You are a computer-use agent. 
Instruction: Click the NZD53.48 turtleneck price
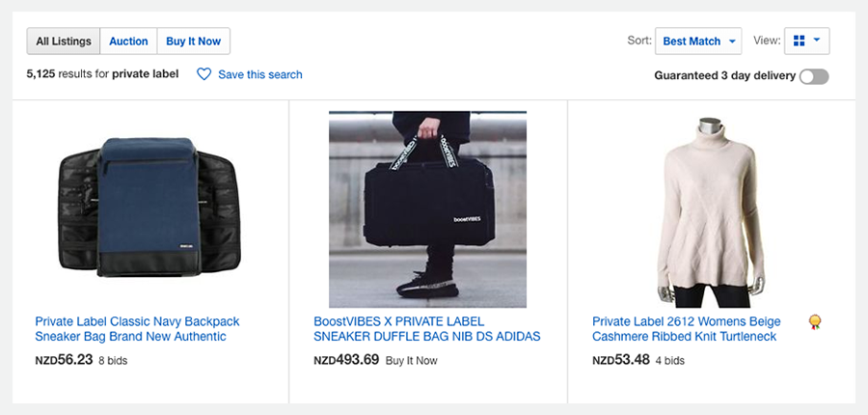(620, 360)
